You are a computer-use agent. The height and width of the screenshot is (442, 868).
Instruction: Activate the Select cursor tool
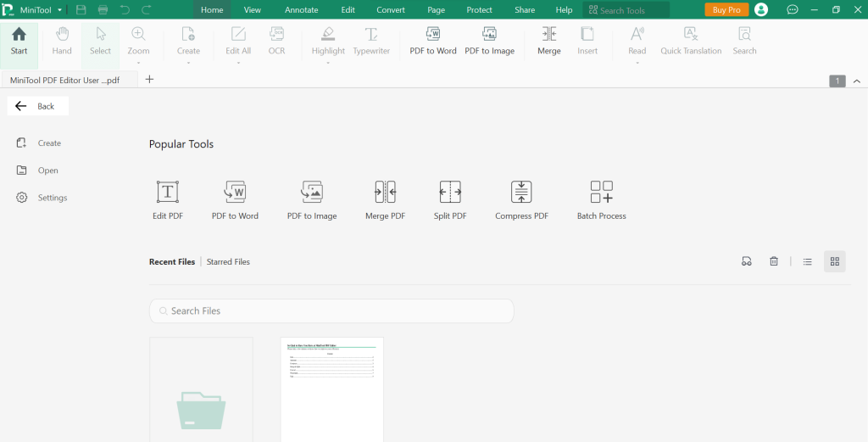tap(101, 42)
